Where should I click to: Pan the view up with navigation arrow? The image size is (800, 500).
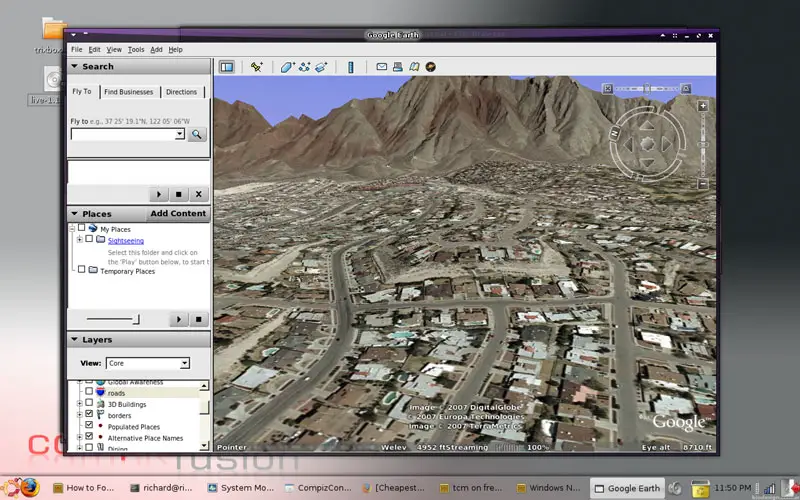point(647,125)
